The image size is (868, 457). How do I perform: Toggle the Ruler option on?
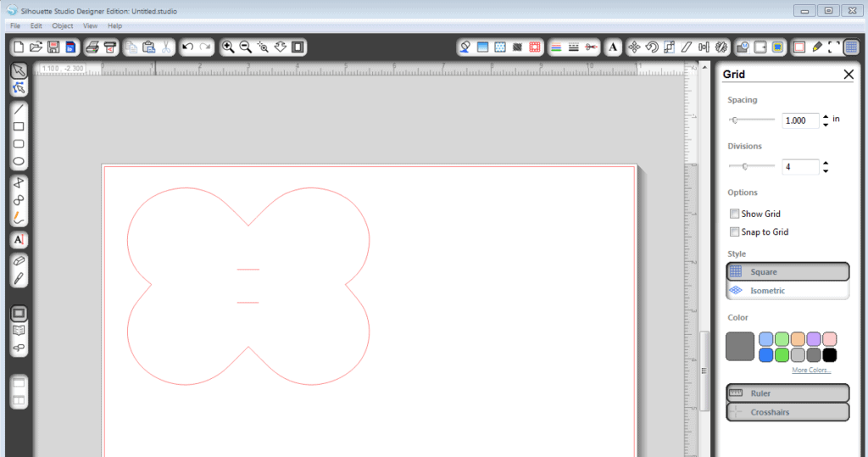coord(787,393)
